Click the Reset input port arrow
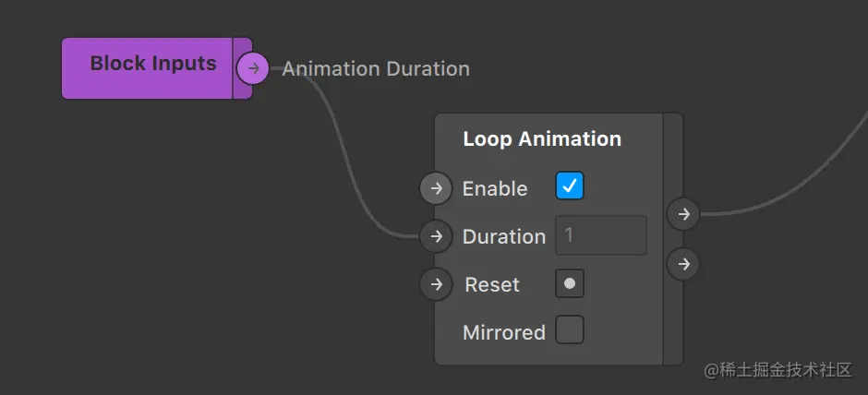Image resolution: width=868 pixels, height=395 pixels. [436, 284]
